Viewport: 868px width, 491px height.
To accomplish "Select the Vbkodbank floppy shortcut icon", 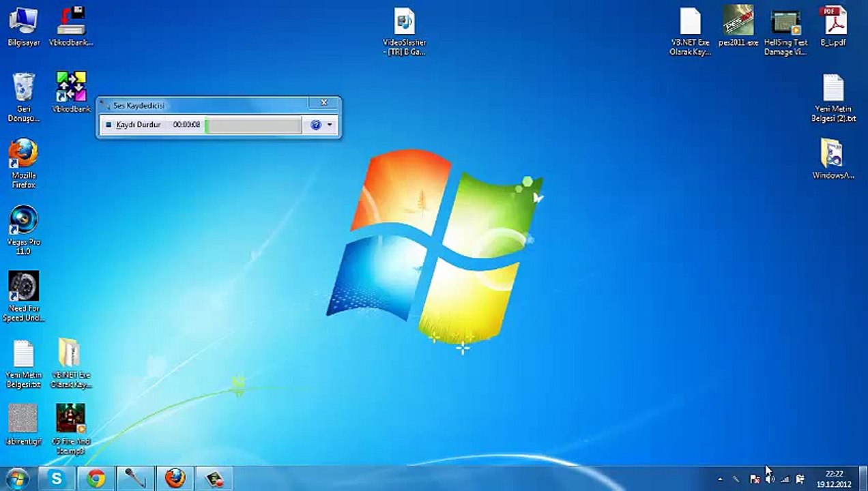I will click(x=71, y=27).
